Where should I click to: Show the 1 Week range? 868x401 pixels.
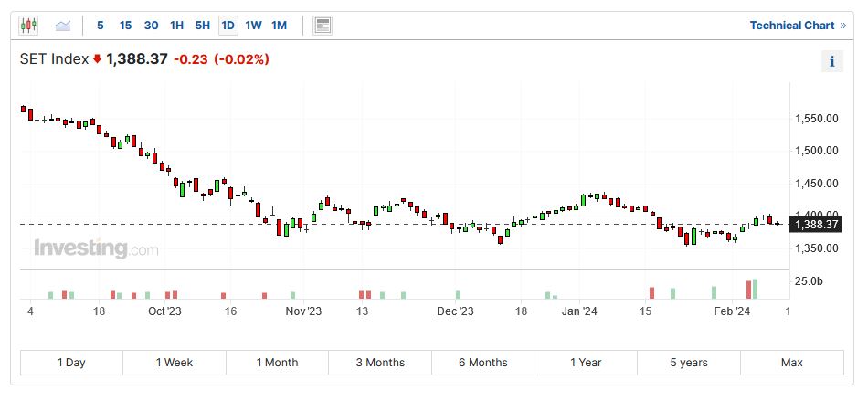coord(175,363)
